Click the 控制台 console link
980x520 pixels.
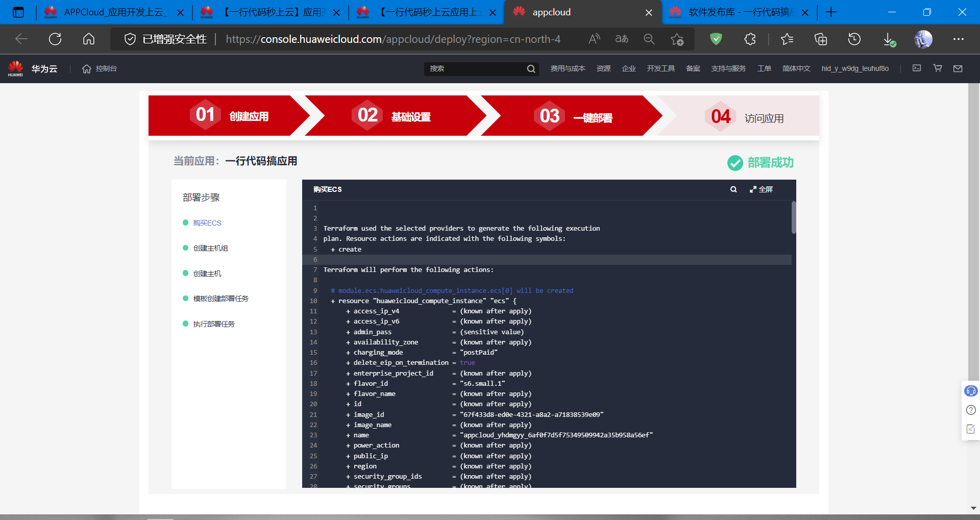tap(100, 69)
